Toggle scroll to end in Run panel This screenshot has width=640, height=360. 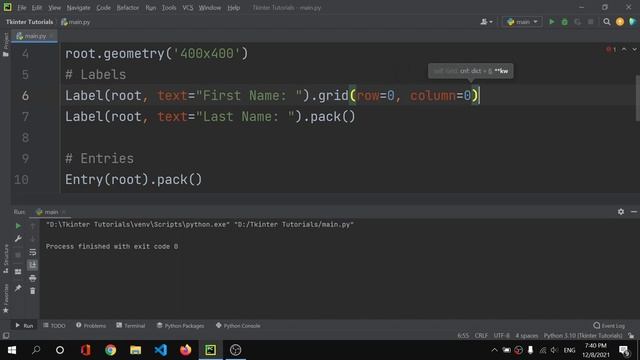click(x=33, y=265)
